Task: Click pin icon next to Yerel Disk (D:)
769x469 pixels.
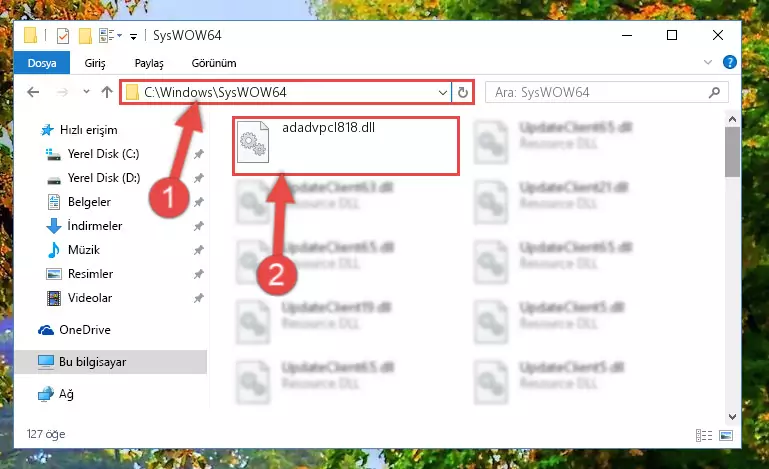Action: 199,178
